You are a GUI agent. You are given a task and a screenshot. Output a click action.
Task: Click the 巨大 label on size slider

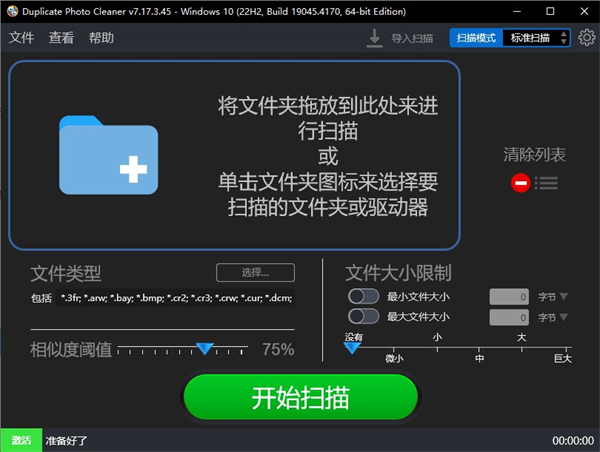coord(563,358)
